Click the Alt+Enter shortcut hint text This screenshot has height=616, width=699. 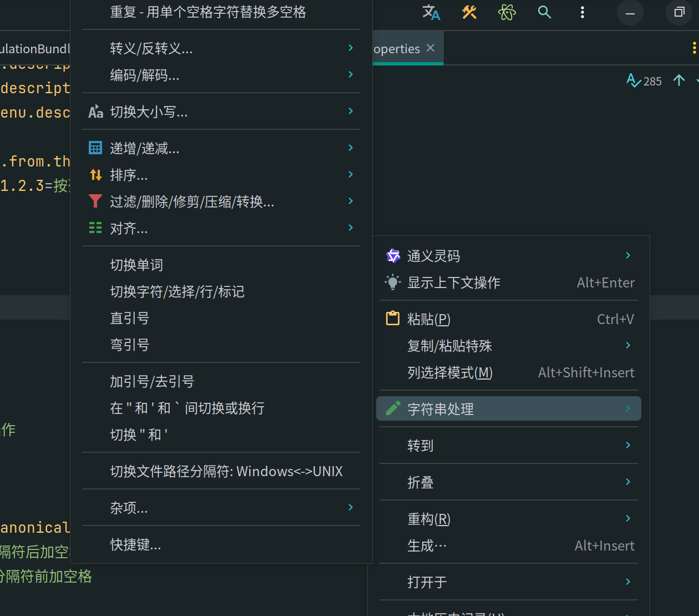coord(606,282)
